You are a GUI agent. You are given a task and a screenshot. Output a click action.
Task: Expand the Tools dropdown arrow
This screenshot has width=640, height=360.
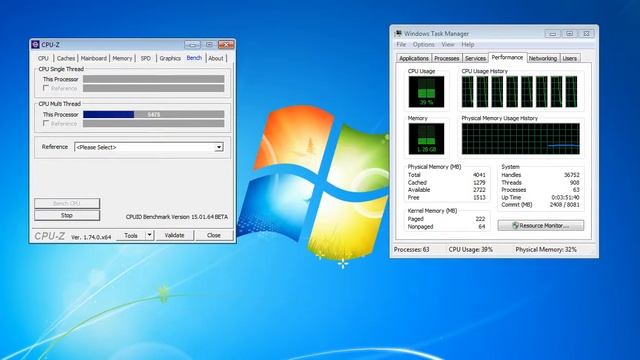pyautogui.click(x=149, y=236)
